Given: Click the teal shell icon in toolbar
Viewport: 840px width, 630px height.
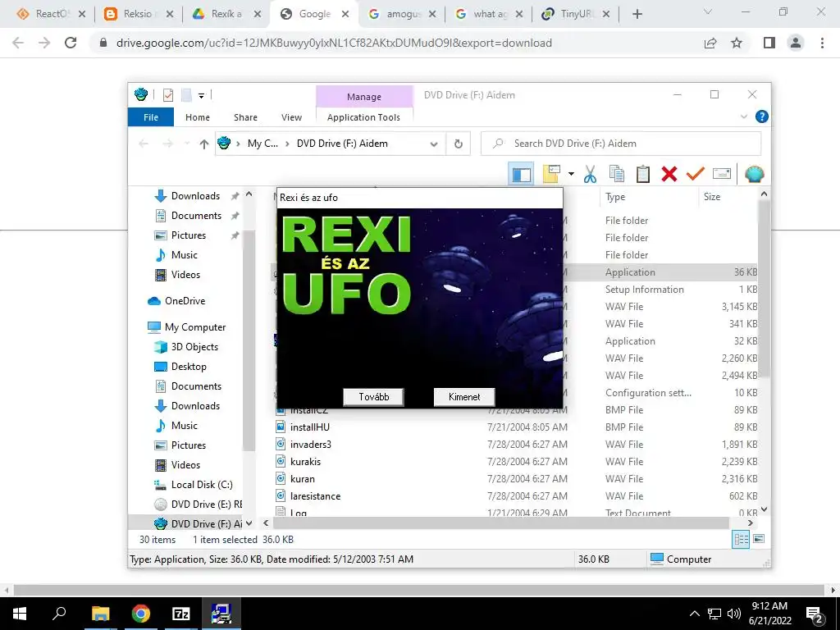Looking at the screenshot, I should pyautogui.click(x=755, y=174).
